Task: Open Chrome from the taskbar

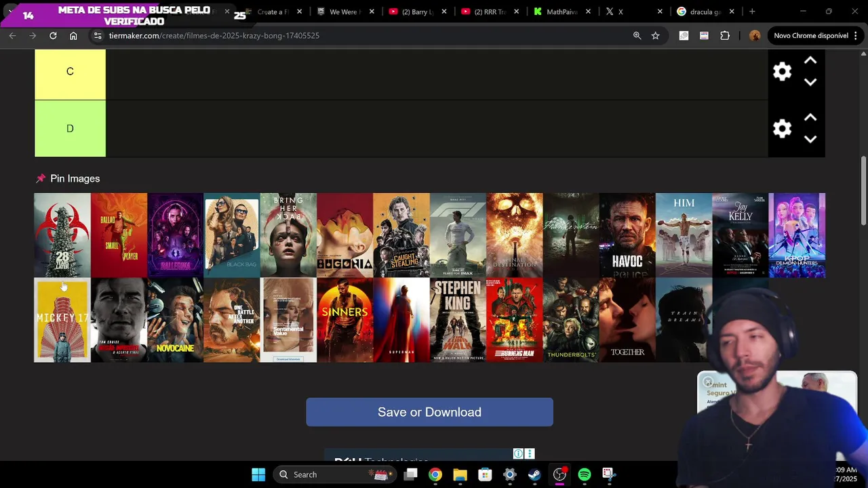Action: [x=435, y=474]
